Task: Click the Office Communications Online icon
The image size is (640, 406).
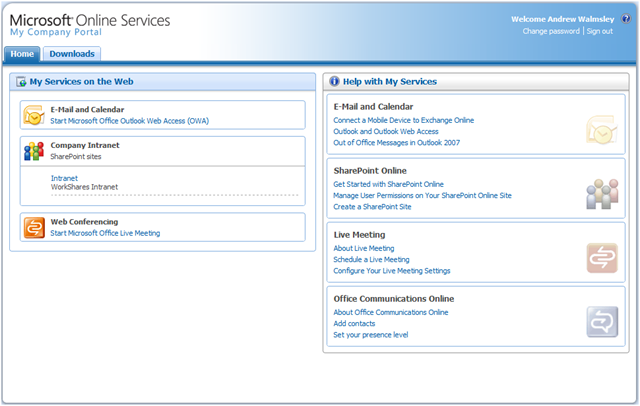Action: (602, 322)
